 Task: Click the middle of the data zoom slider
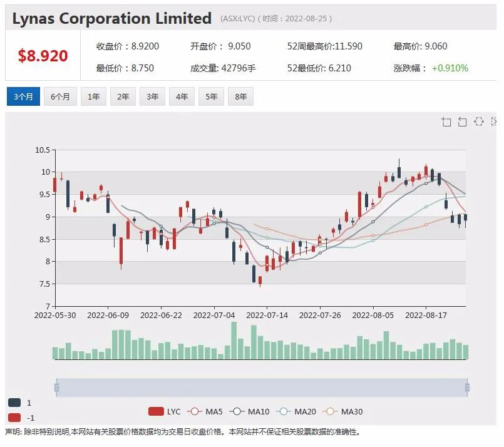point(262,388)
